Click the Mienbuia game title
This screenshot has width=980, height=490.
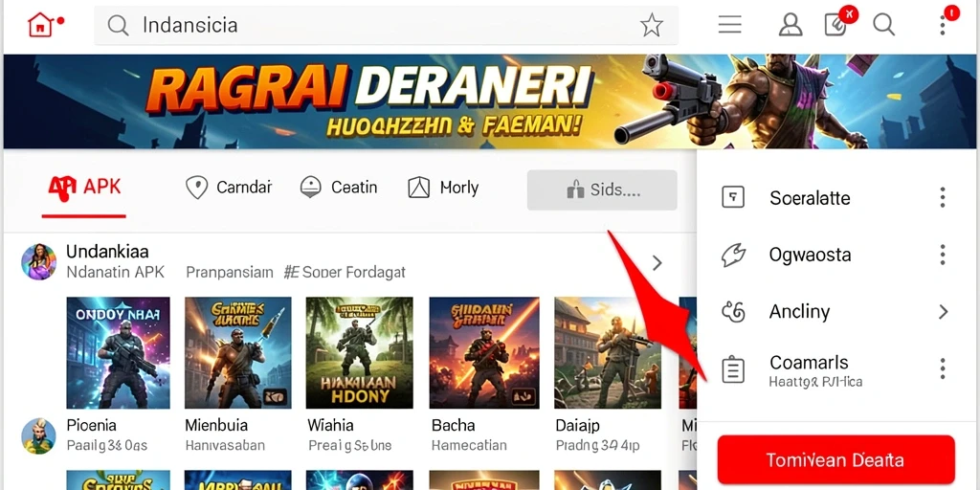tap(216, 426)
